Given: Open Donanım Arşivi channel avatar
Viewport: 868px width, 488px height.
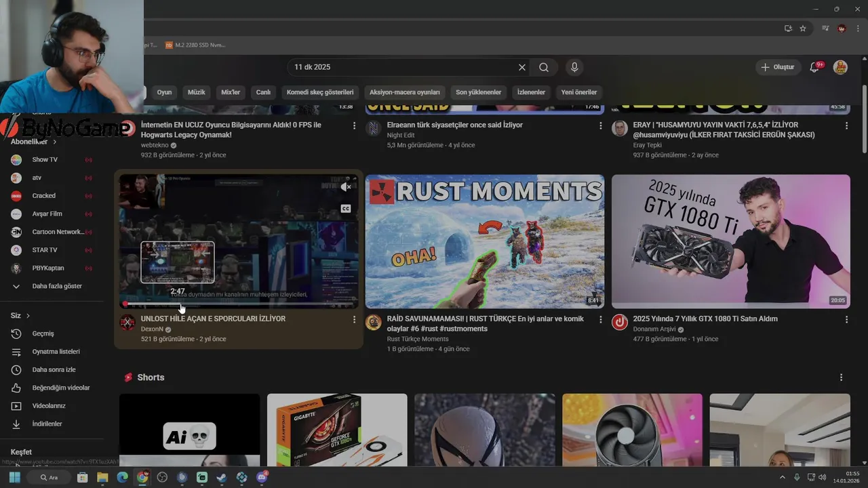Looking at the screenshot, I should (620, 323).
